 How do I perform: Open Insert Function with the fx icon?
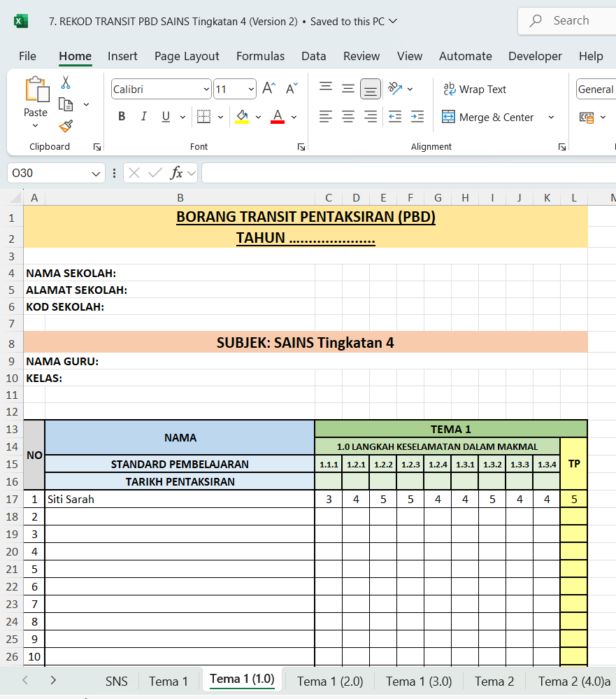[176, 173]
